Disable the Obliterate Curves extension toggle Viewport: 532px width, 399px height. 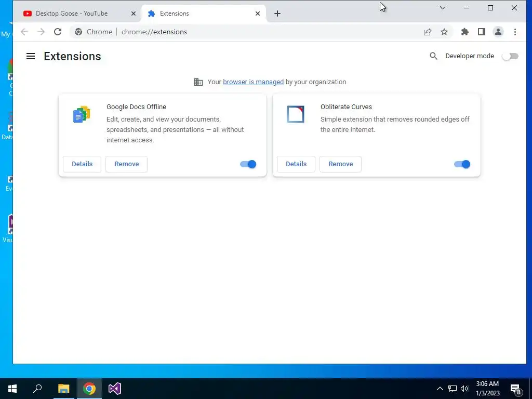[x=462, y=164]
